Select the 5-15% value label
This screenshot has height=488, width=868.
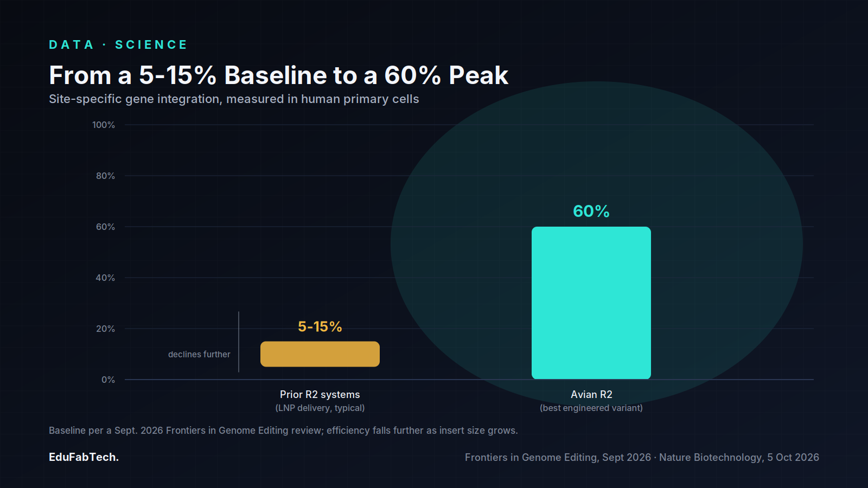pyautogui.click(x=320, y=326)
